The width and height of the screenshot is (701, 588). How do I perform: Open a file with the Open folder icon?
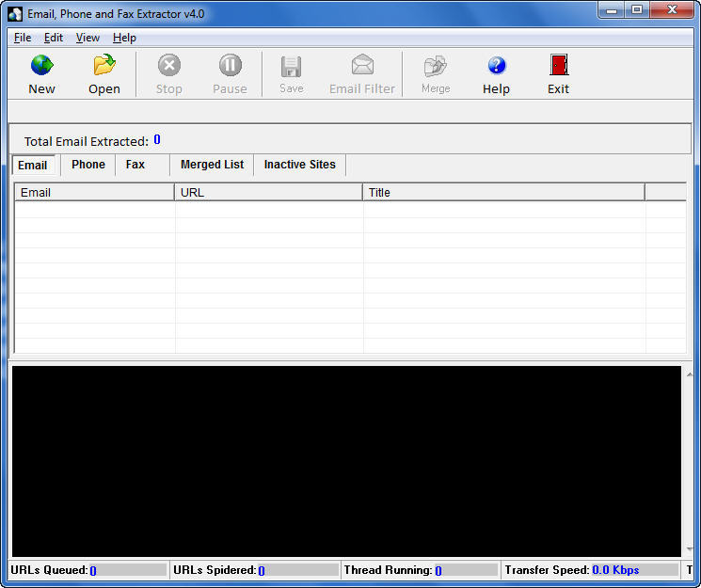(104, 65)
